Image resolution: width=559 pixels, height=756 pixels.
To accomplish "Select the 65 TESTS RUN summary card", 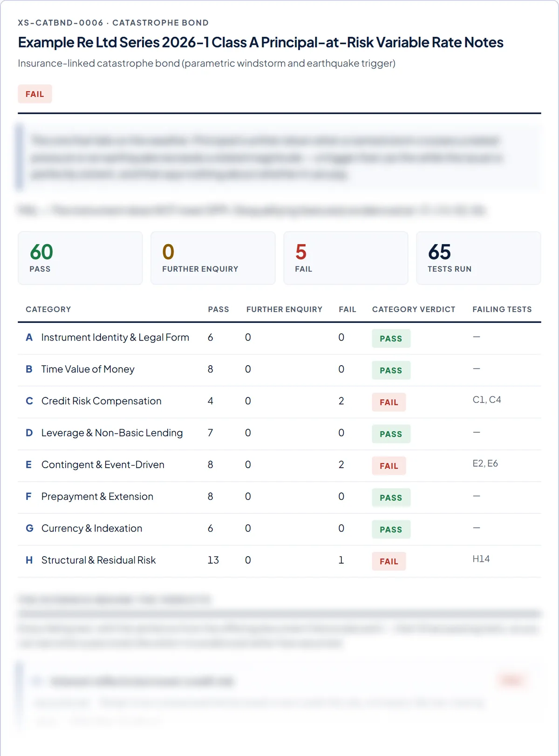I will 478,258.
